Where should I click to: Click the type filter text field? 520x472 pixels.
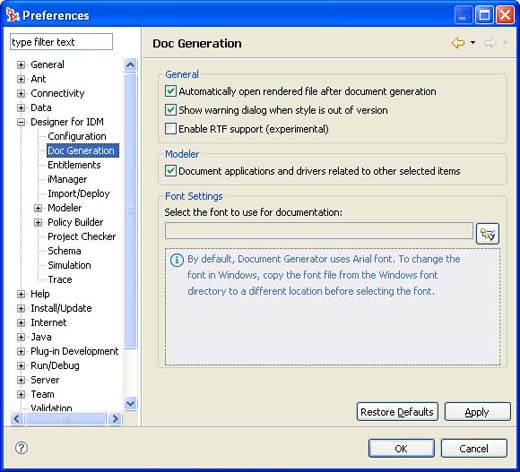(x=61, y=42)
